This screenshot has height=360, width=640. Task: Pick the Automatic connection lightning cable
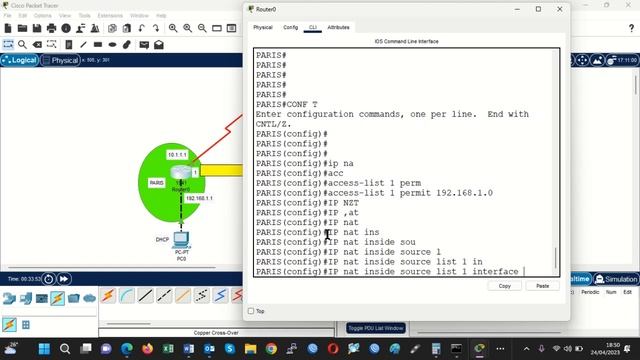109,296
